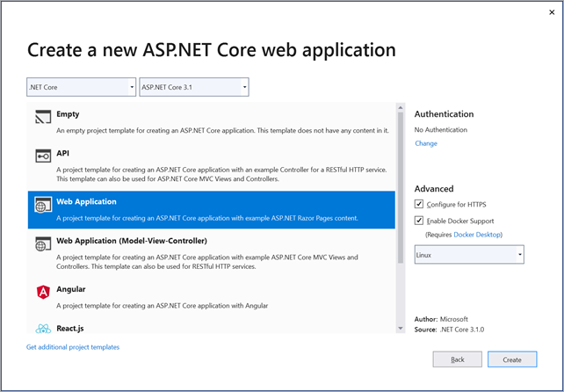Click the Enable Docker Support label
Screen dimensions: 564x392
pos(460,221)
